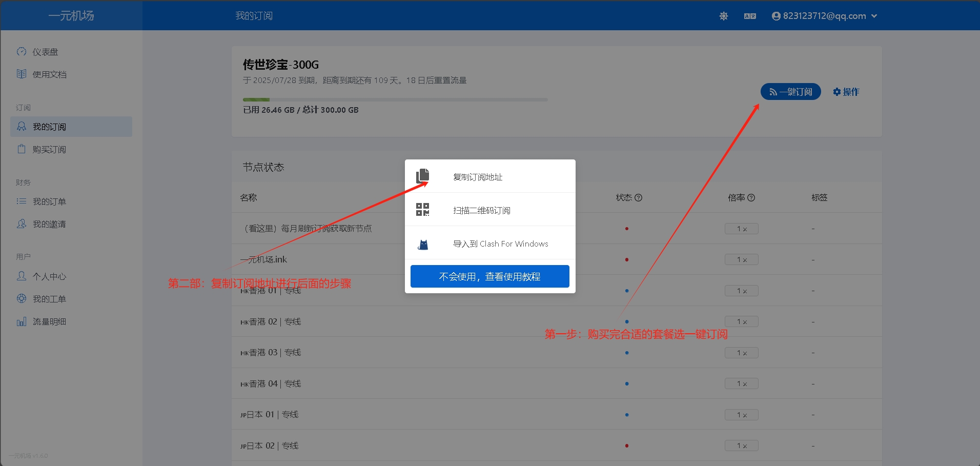Click the 个人中心 profile icon
This screenshot has height=466, width=980.
click(21, 276)
